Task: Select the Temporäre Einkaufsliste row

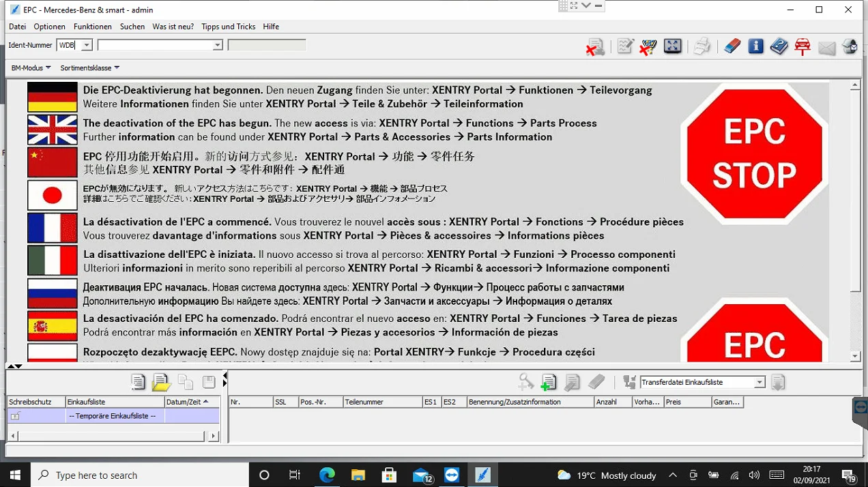Action: 113,416
